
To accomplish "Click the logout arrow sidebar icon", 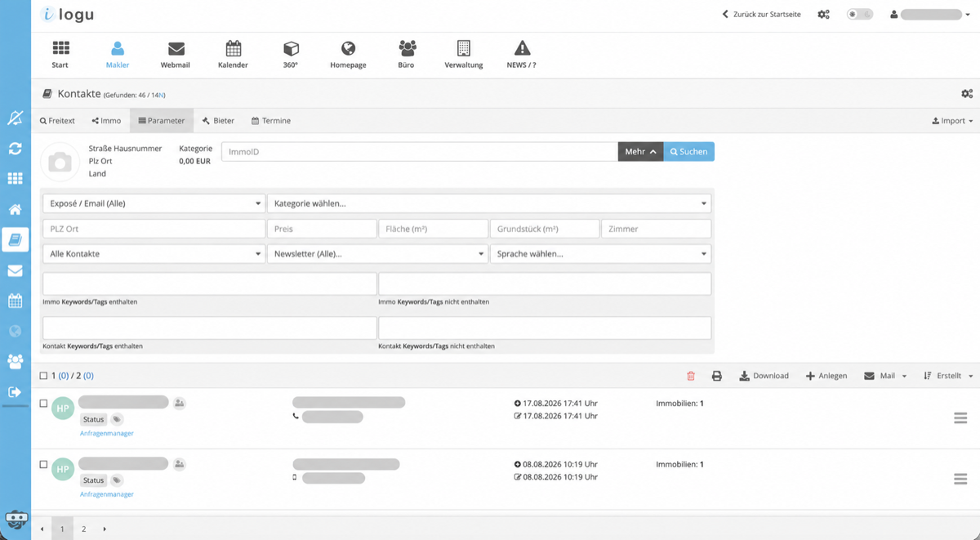I will [15, 392].
